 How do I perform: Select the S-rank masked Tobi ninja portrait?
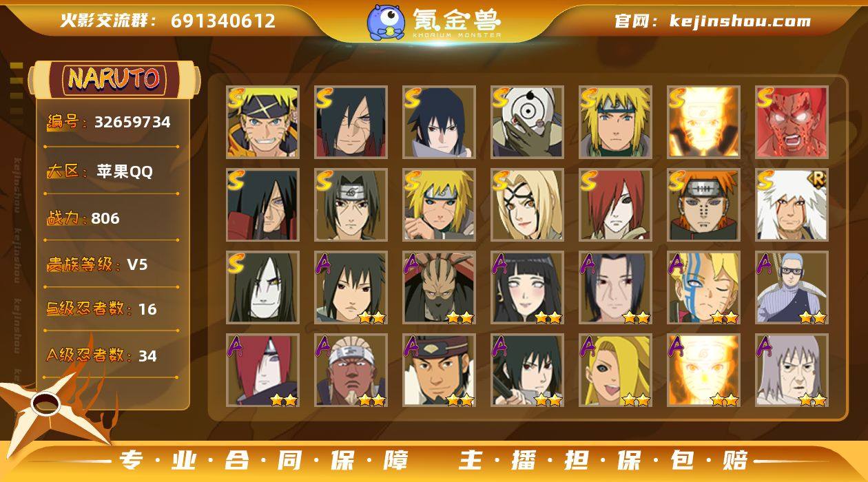pos(527,122)
